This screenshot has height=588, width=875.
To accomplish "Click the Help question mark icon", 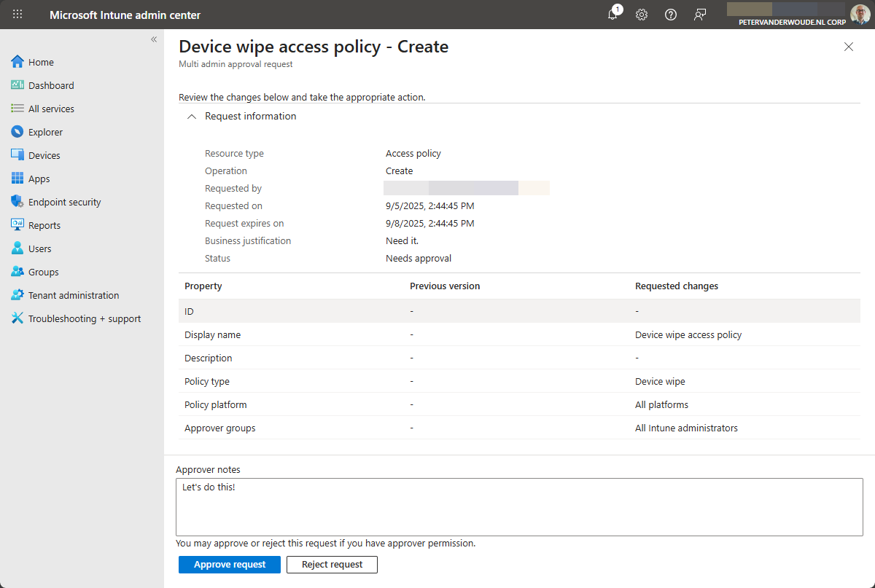I will tap(671, 15).
